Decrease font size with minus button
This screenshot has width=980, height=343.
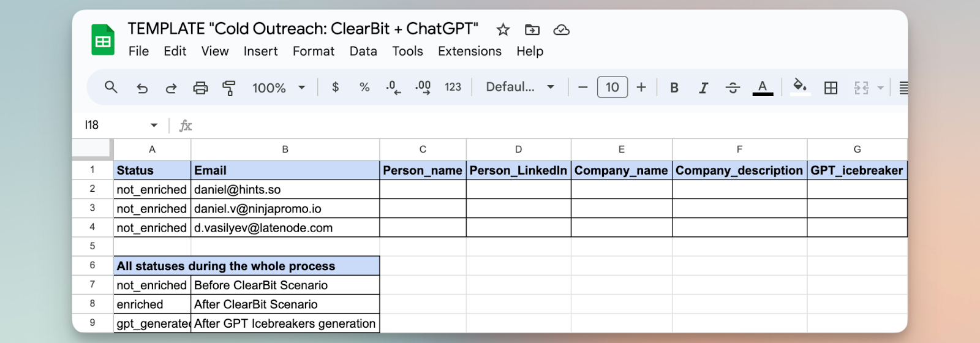[583, 87]
